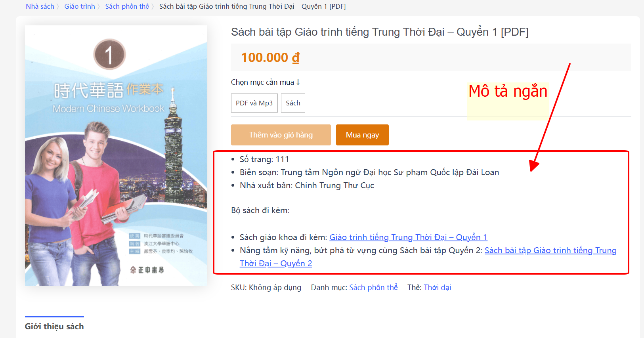Click the Mua ngay button
Screen dimensions: 644x338
coord(362,135)
